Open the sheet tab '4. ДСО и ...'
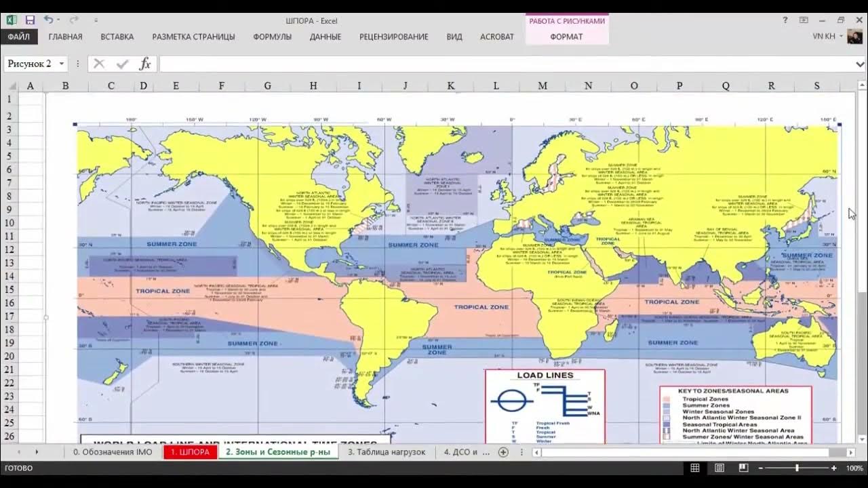Screen dimensions: 868x488 point(466,452)
